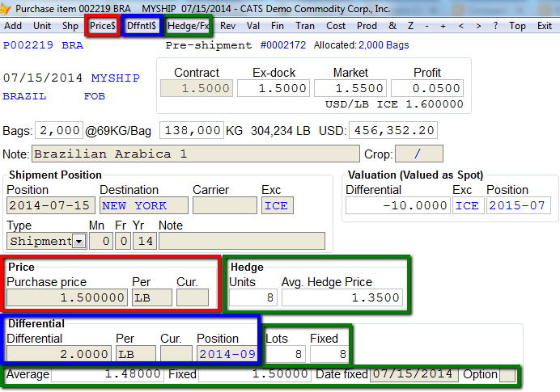The width and height of the screenshot is (560, 392).
Task: Click the Fin menu item
Action: click(278, 26)
